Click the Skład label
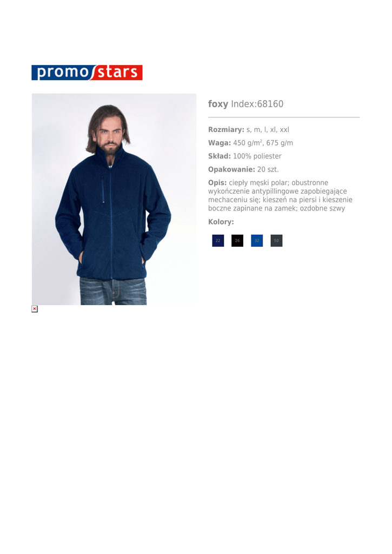 220,156
